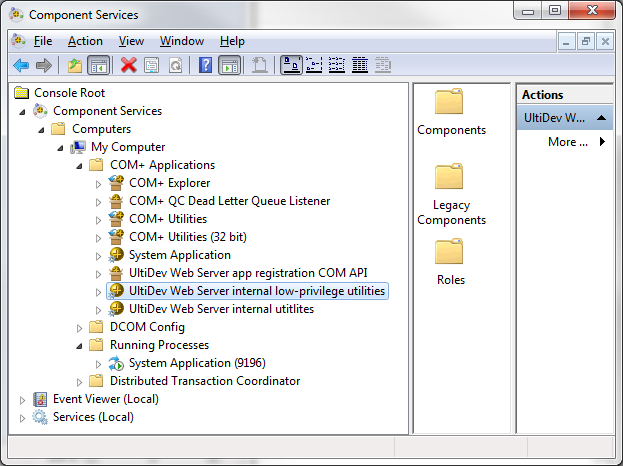The image size is (623, 466).
Task: Toggle Large Icons view button
Action: tap(291, 65)
